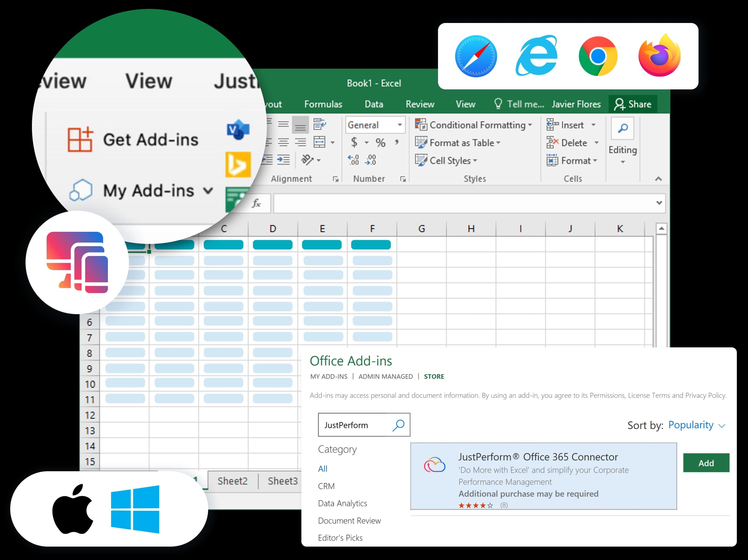Click the Firefox browser icon
This screenshot has width=748, height=560.
(659, 56)
